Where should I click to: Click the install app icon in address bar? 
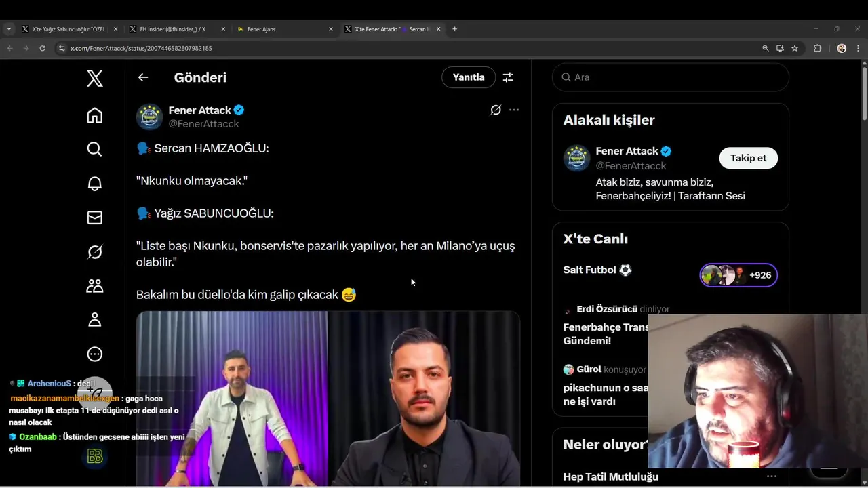coord(780,48)
